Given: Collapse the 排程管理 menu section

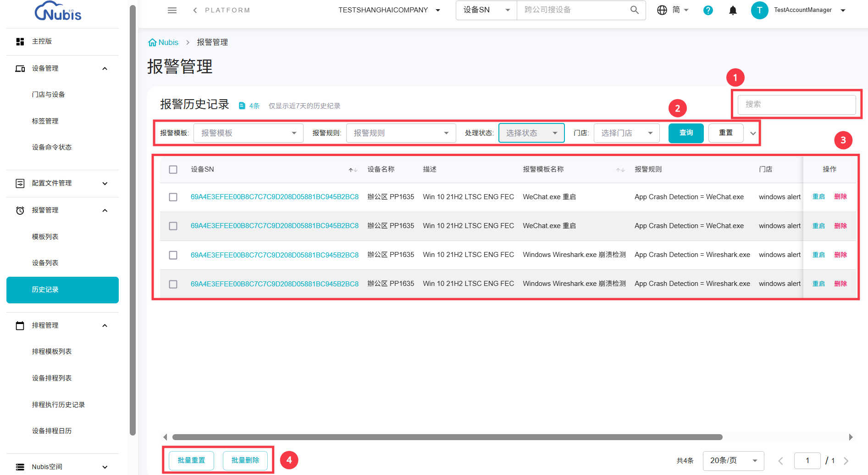Looking at the screenshot, I should pos(105,326).
